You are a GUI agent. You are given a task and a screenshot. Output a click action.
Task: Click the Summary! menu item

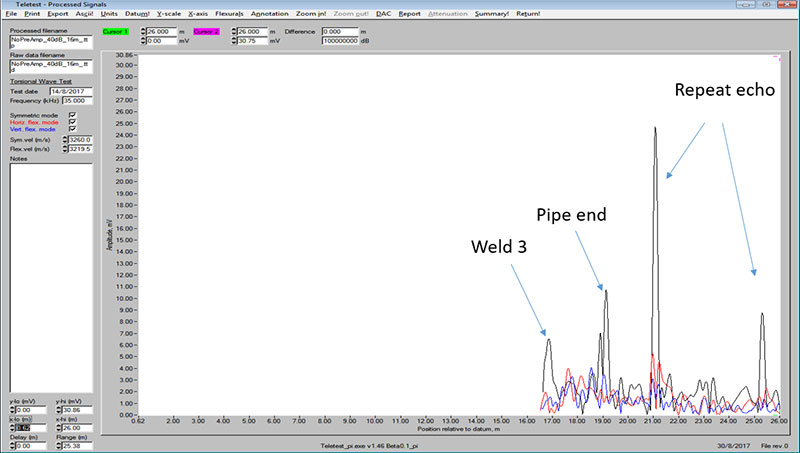click(491, 14)
